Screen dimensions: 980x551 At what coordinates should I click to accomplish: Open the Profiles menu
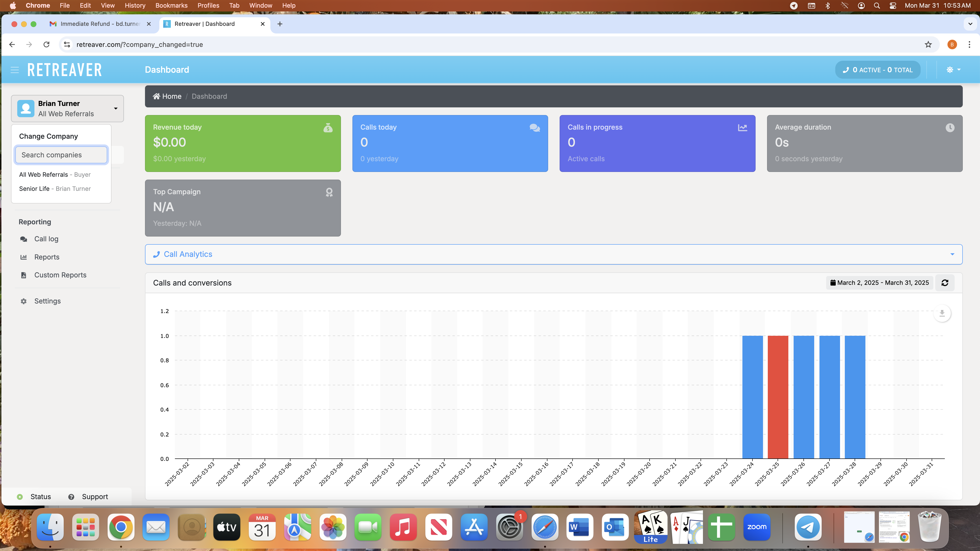point(208,5)
